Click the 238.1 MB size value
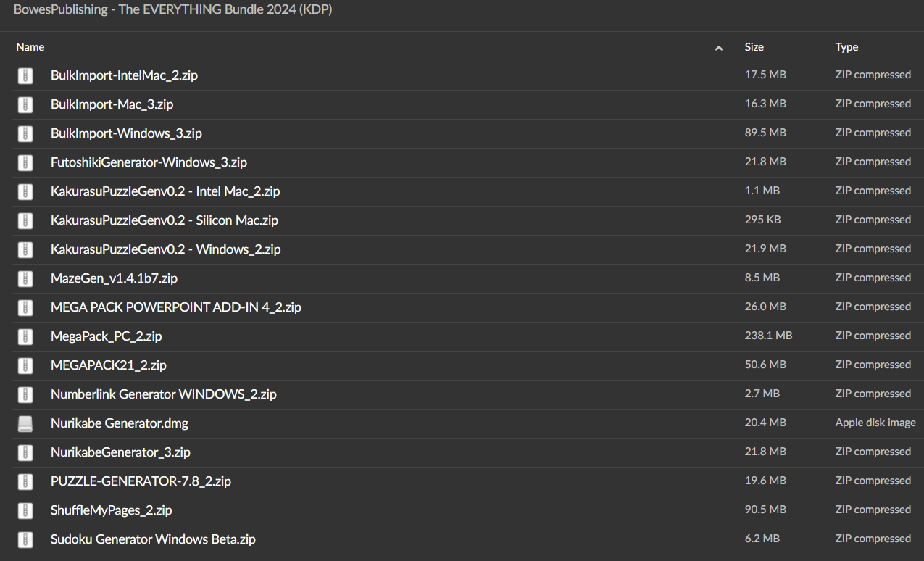The height and width of the screenshot is (561, 924). (769, 336)
